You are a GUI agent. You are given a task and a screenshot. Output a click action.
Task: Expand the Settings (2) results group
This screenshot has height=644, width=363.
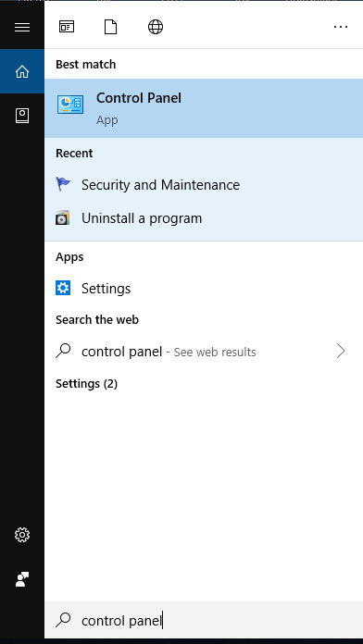pos(86,384)
